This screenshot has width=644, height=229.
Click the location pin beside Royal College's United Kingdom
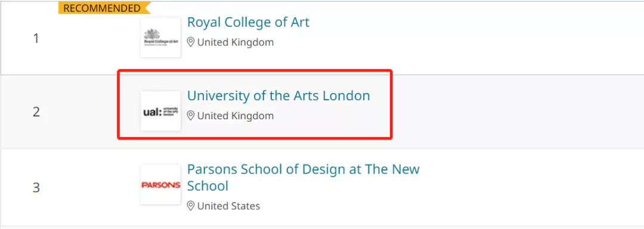191,42
